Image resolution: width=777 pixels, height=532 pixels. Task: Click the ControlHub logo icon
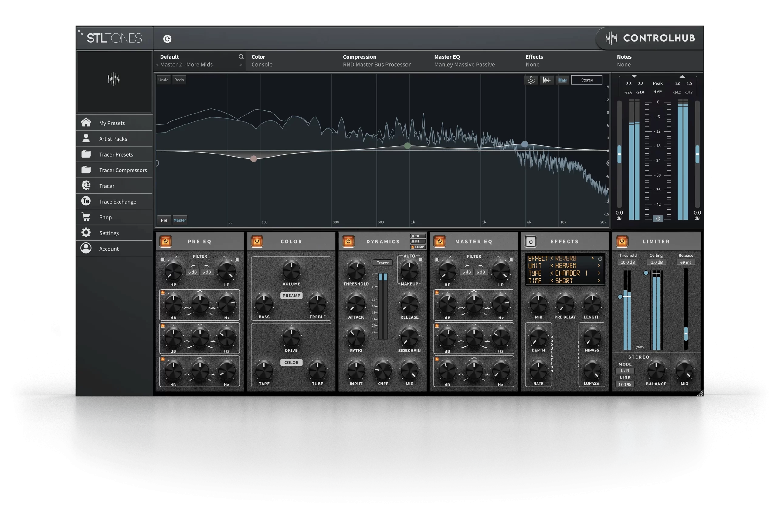coord(611,38)
